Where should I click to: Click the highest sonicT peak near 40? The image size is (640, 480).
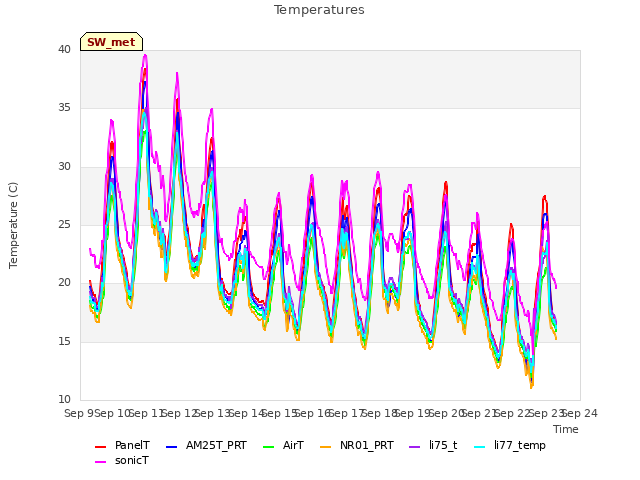tap(145, 56)
